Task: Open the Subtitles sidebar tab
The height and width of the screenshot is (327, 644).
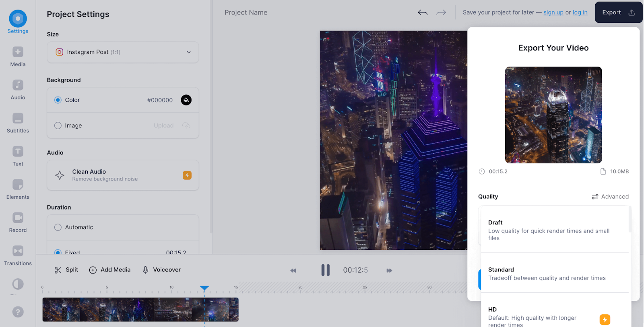Action: click(18, 123)
